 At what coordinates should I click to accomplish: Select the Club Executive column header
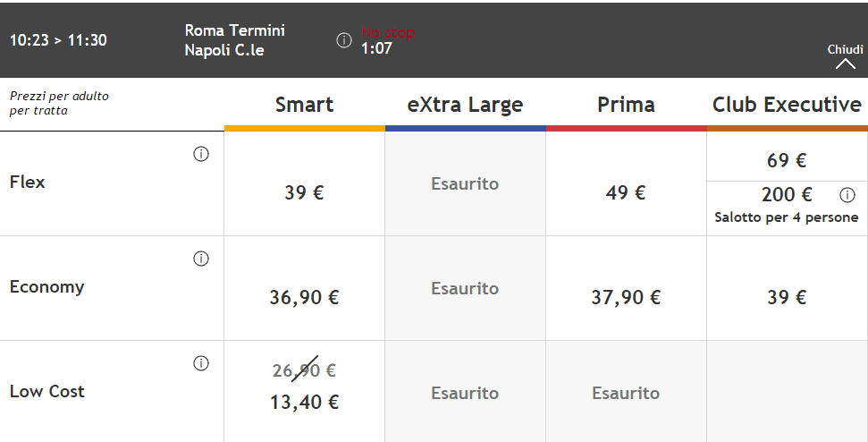(787, 105)
